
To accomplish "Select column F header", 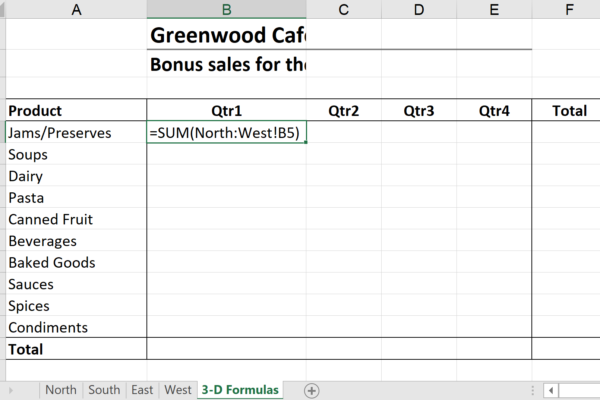I will pyautogui.click(x=569, y=9).
